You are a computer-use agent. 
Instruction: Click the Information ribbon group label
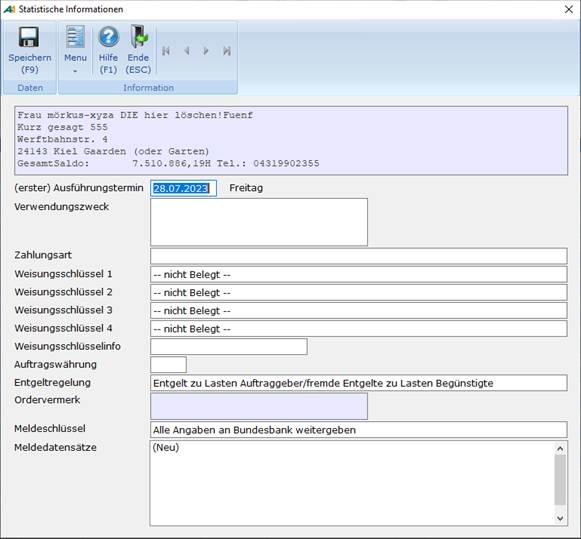pyautogui.click(x=148, y=88)
